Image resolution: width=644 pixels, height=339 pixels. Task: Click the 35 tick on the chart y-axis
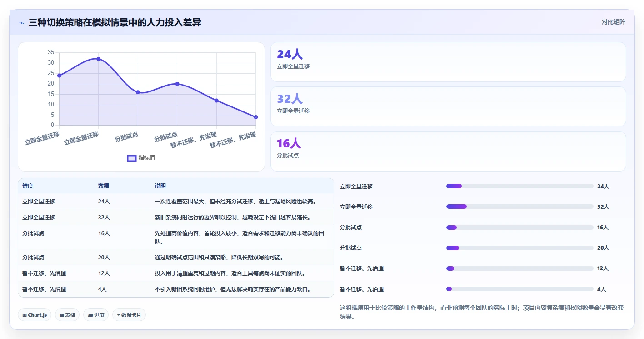(x=51, y=52)
